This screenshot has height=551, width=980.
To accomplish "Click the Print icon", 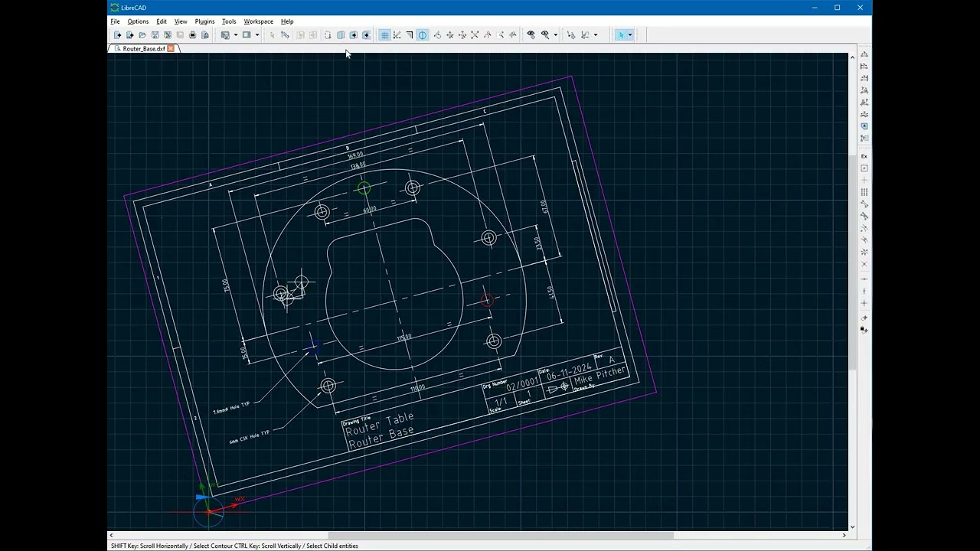I will click(192, 34).
